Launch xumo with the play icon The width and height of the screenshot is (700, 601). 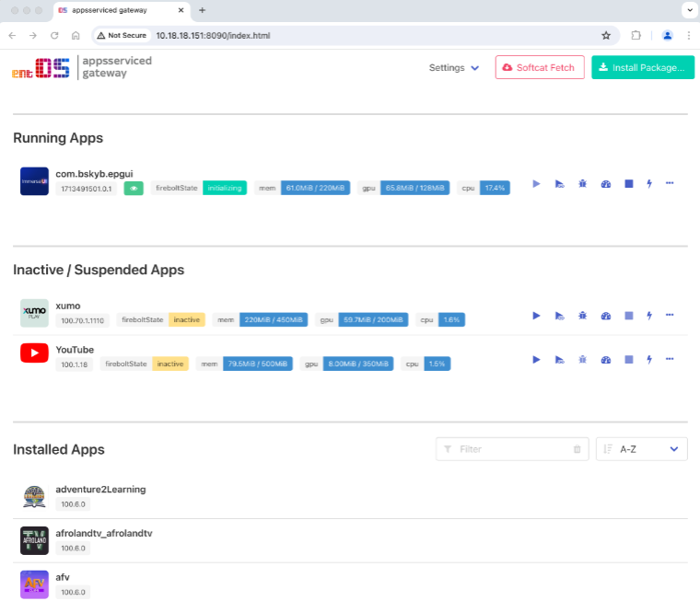(536, 316)
